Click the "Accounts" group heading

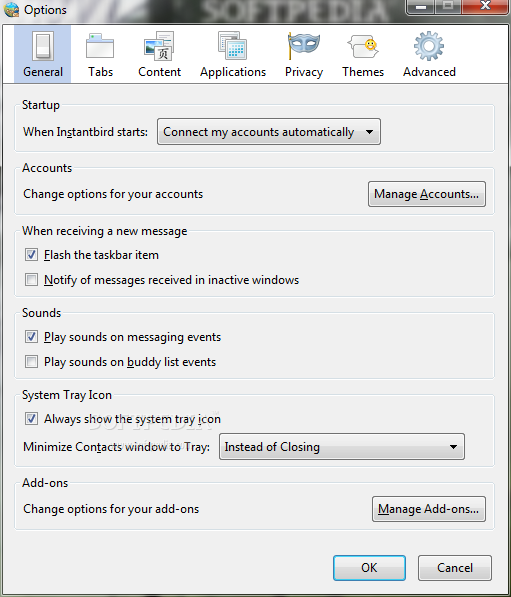pos(47,168)
